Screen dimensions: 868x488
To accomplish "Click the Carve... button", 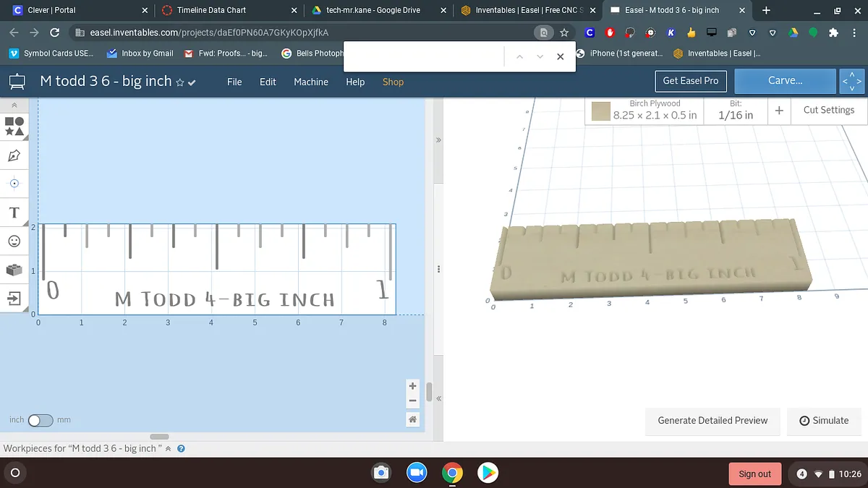I will click(785, 81).
